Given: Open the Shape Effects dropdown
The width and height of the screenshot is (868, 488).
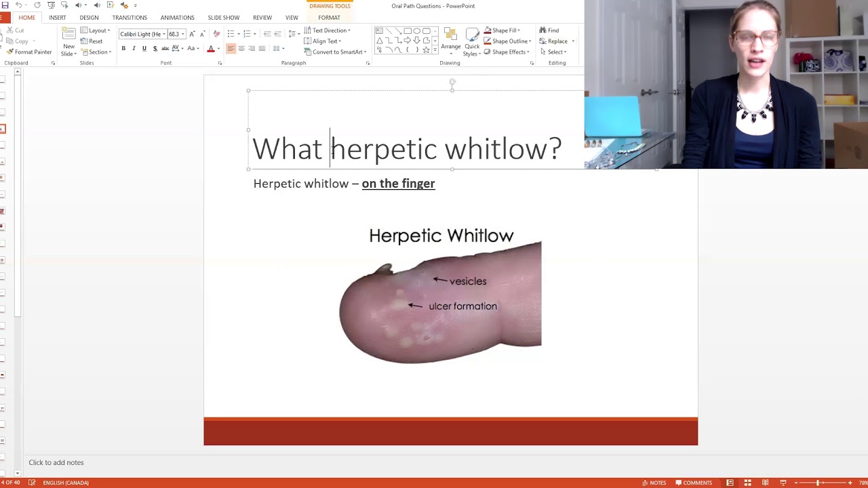Looking at the screenshot, I should click(x=507, y=52).
